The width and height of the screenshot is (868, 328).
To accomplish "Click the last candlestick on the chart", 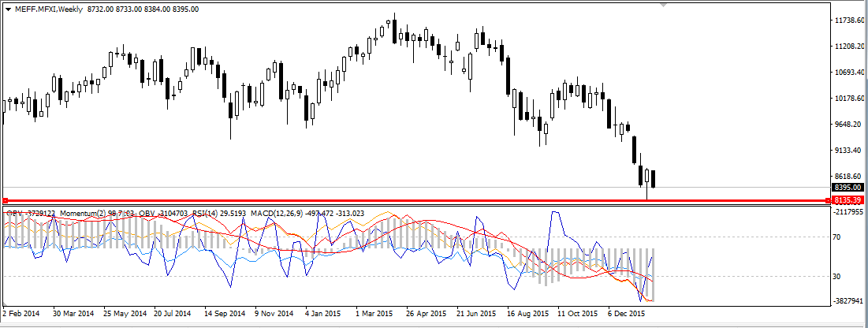I will 654,179.
